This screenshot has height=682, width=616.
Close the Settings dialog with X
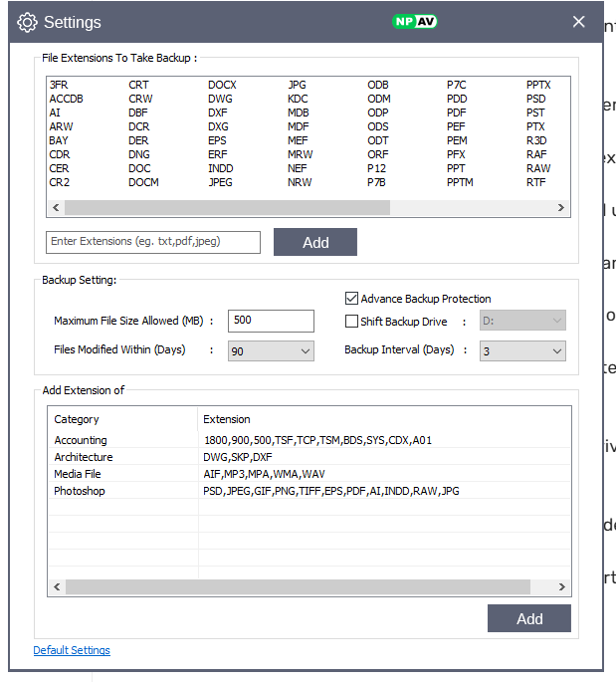[579, 22]
